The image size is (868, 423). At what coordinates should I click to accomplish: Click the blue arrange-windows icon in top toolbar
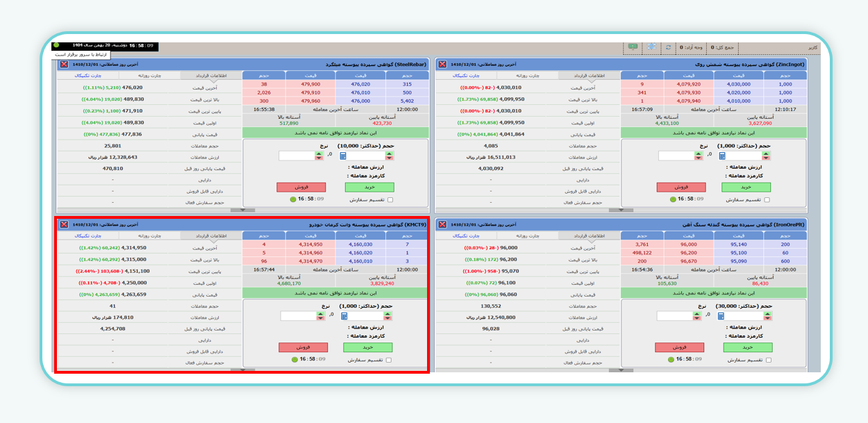(651, 47)
